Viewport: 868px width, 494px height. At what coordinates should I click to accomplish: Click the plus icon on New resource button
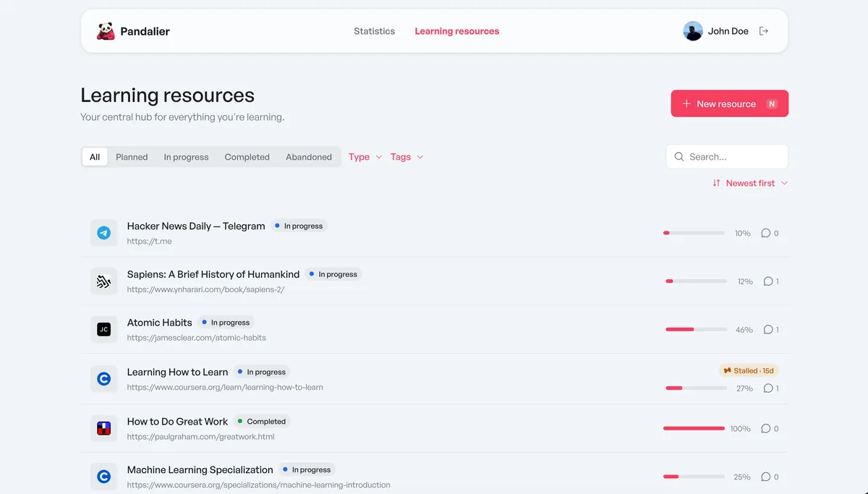(x=686, y=103)
